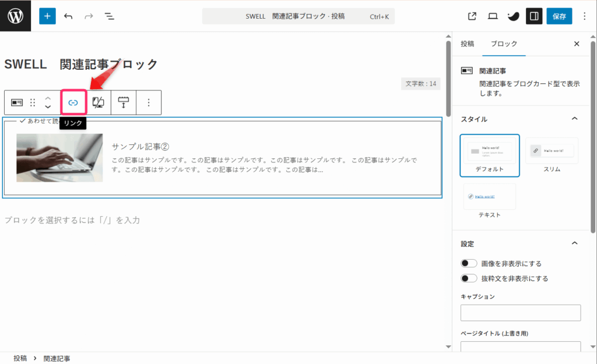
Task: Click the WordPress logo button
Action: click(15, 16)
